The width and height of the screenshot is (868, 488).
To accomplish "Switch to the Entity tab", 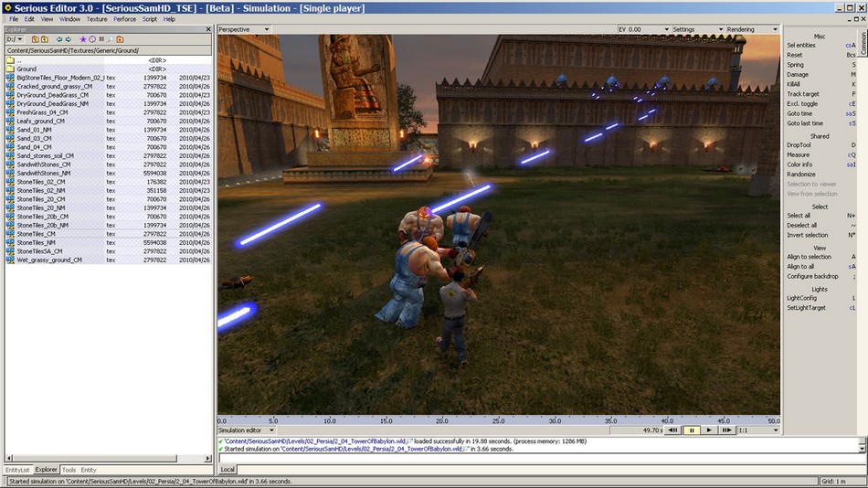I will [x=89, y=470].
